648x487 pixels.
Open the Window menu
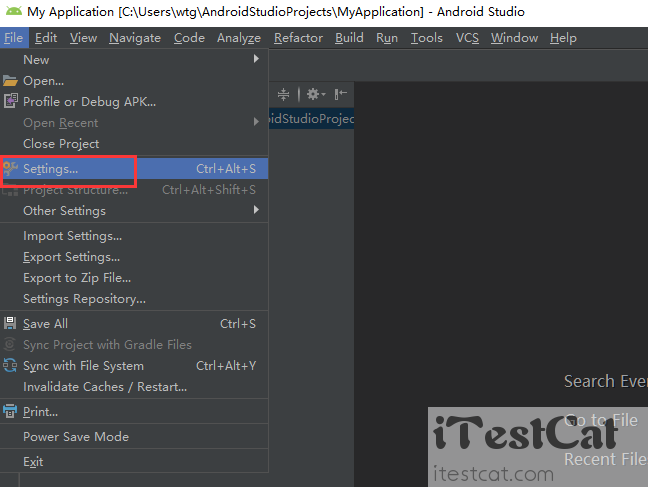pos(515,38)
